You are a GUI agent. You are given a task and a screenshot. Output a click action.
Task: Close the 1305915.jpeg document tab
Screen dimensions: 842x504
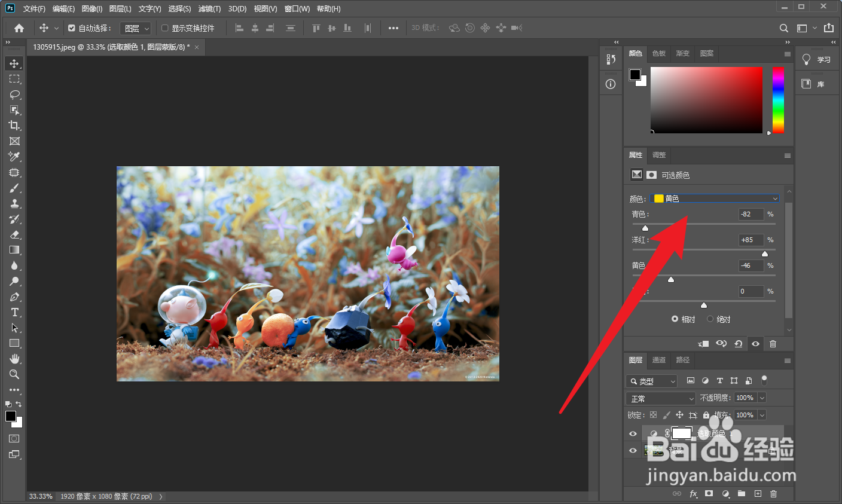point(197,47)
